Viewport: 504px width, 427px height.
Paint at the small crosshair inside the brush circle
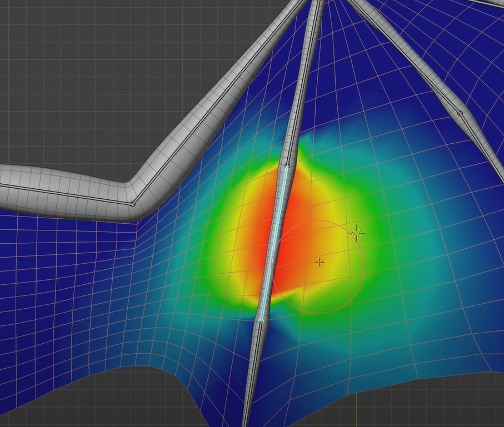(x=320, y=263)
